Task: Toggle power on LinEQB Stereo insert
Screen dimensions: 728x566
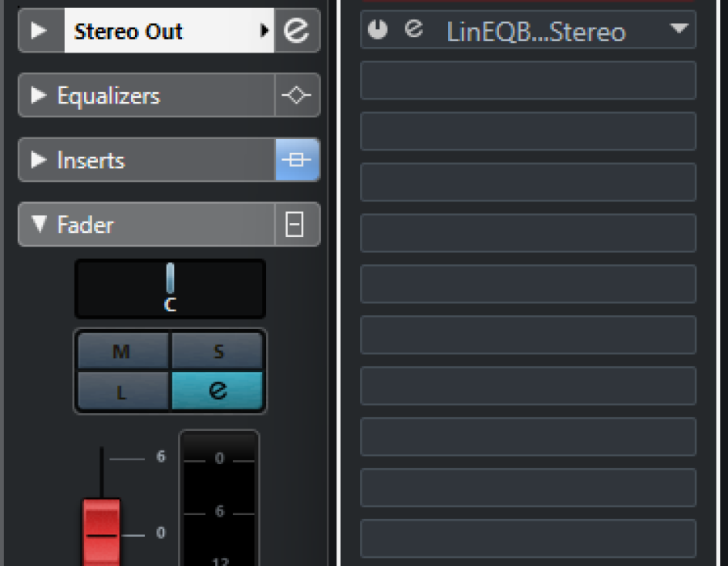Action: tap(378, 29)
